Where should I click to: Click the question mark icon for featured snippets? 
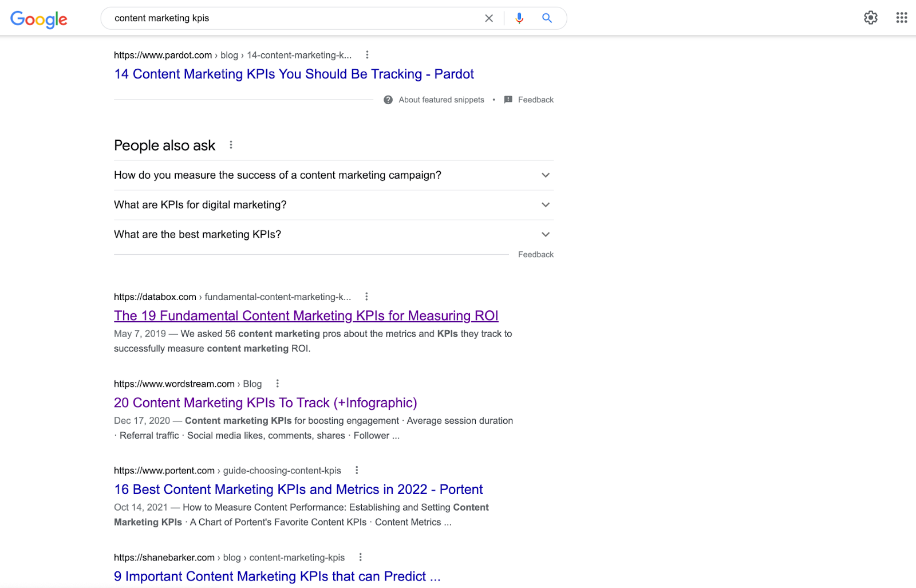[x=388, y=100]
